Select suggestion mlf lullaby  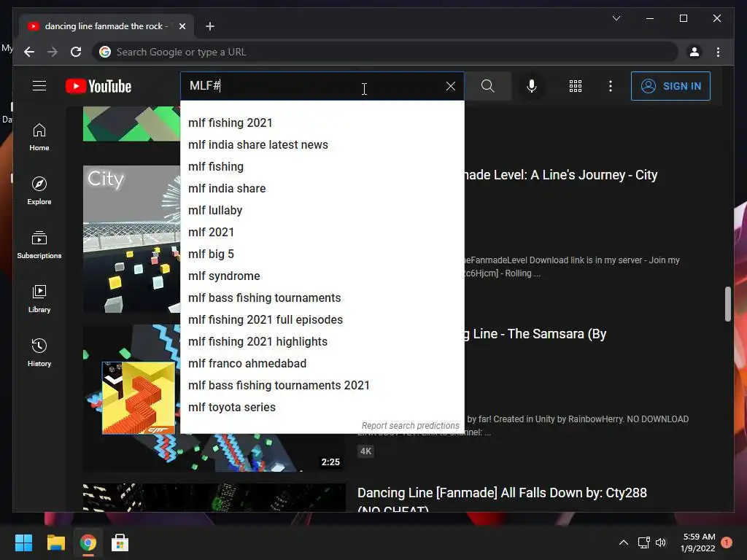(x=322, y=211)
